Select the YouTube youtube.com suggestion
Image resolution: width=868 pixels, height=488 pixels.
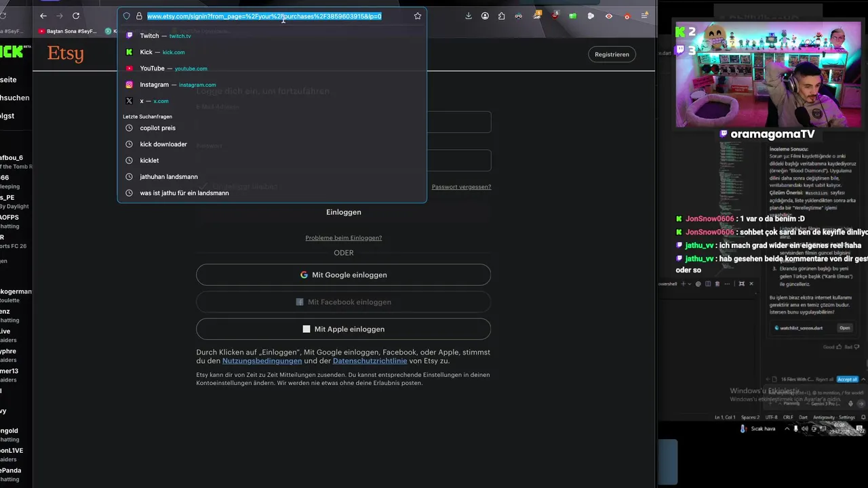coord(272,68)
